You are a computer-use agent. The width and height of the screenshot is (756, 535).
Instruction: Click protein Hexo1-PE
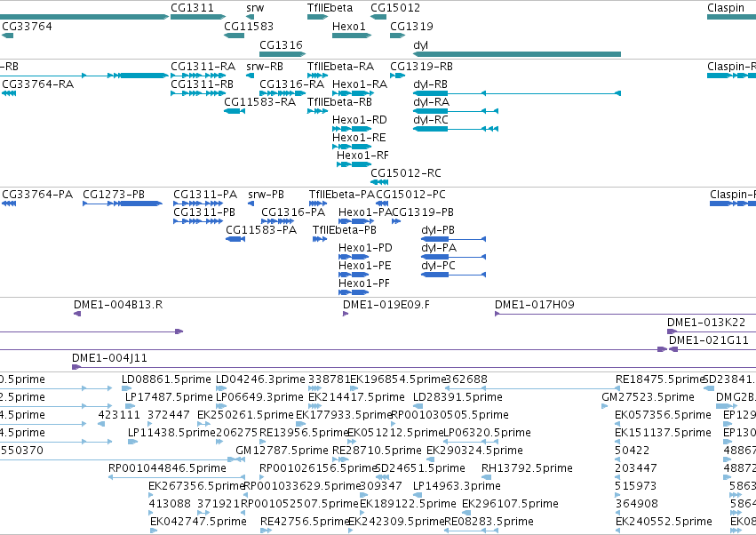(x=365, y=266)
